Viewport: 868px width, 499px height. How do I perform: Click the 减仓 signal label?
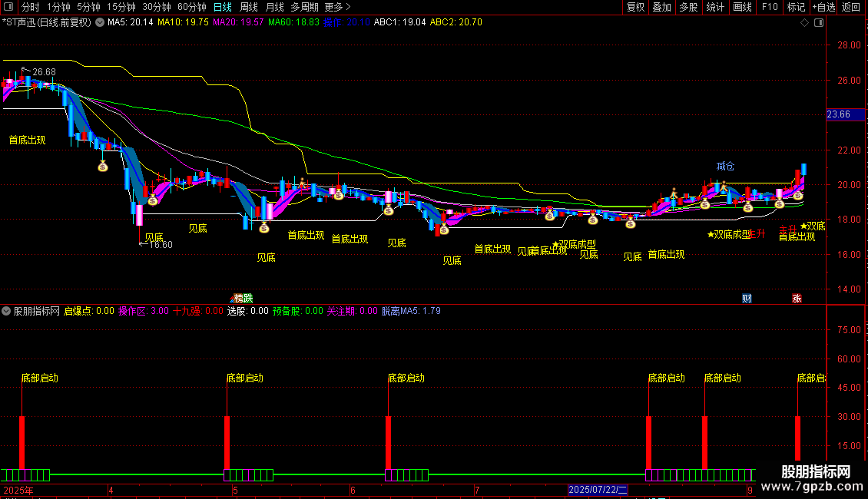coord(725,166)
